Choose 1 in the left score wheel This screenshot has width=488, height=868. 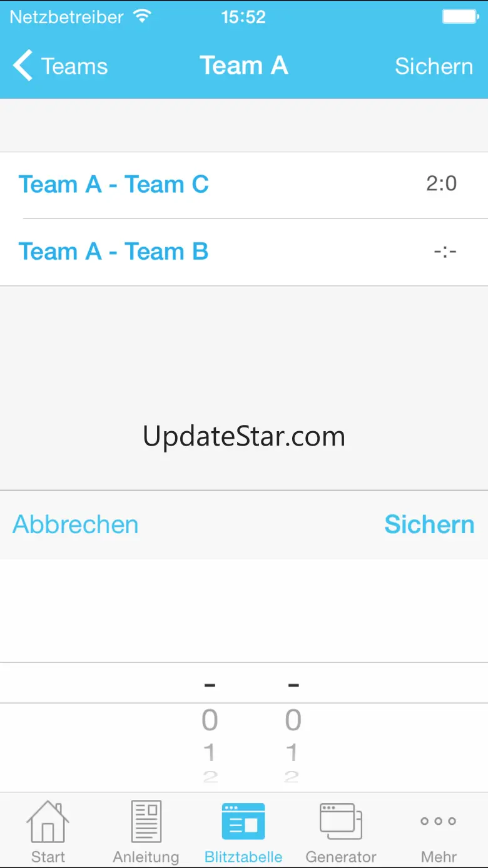coord(210,753)
